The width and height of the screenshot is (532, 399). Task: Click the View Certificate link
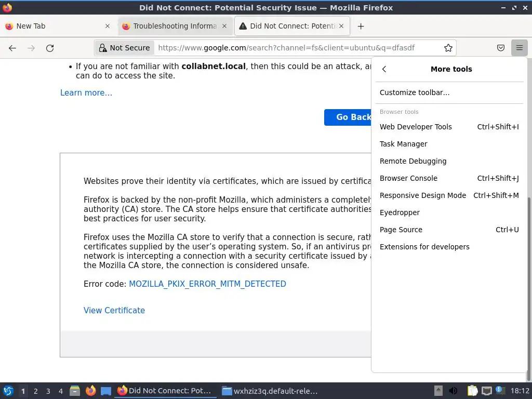pos(114,310)
